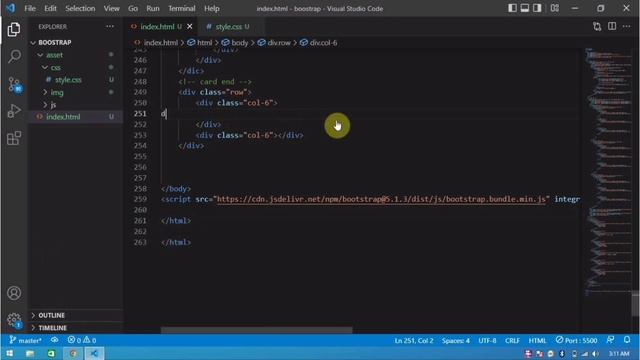
Task: Open the Terminal menu
Action: (x=182, y=9)
